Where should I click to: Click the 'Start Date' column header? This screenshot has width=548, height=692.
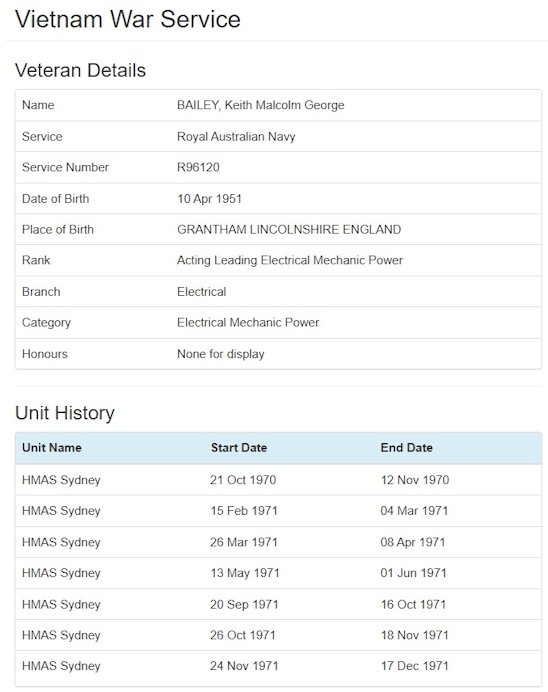pyautogui.click(x=239, y=448)
